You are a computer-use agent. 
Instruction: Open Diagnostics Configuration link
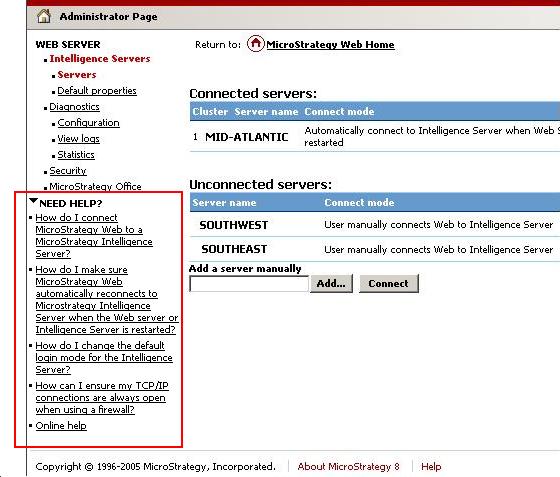tap(88, 123)
